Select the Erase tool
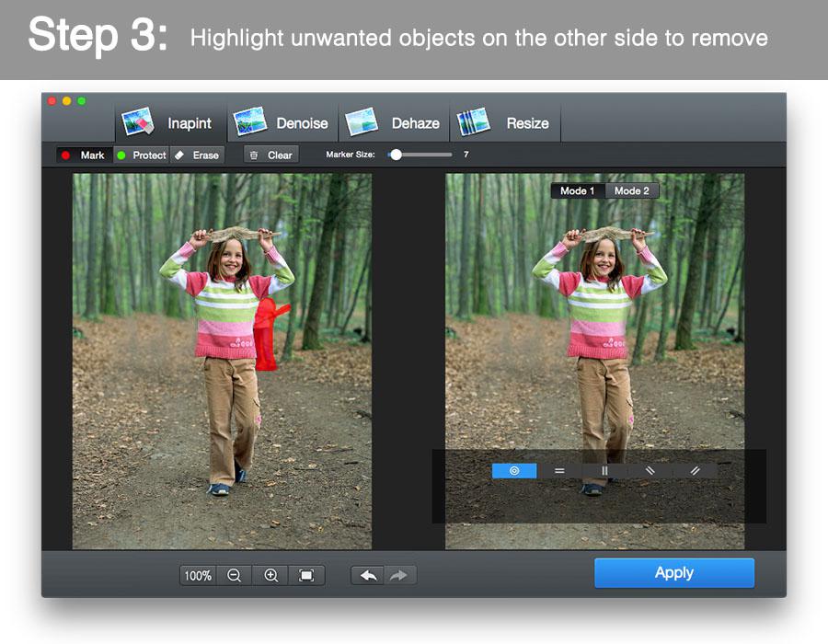The image size is (828, 644). (197, 155)
